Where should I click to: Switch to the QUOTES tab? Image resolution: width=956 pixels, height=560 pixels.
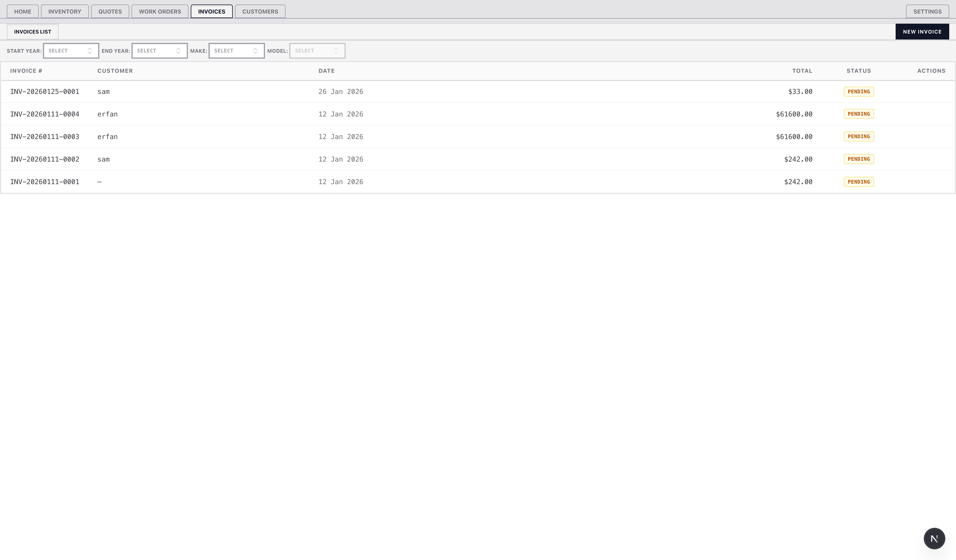click(110, 11)
